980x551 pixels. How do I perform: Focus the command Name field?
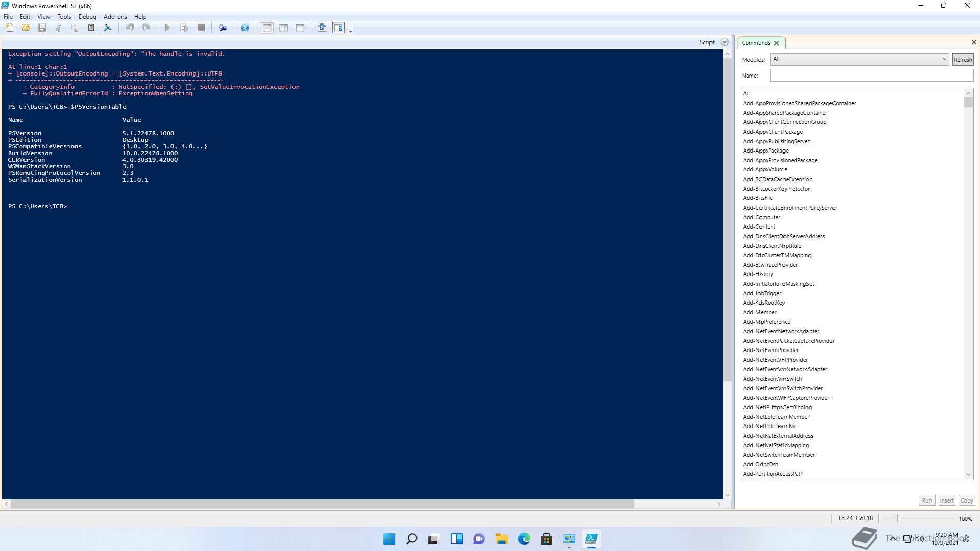coord(872,76)
